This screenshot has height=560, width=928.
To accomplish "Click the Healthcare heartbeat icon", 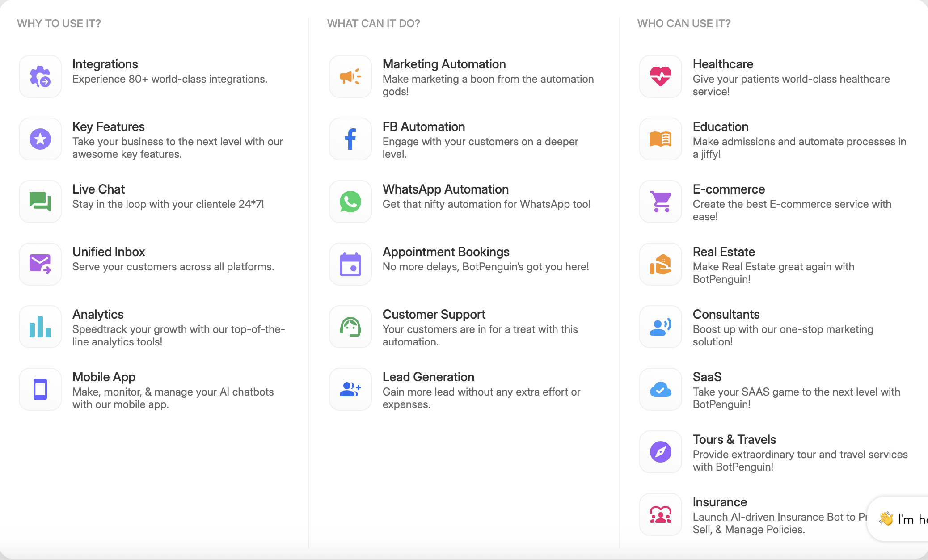I will click(661, 76).
